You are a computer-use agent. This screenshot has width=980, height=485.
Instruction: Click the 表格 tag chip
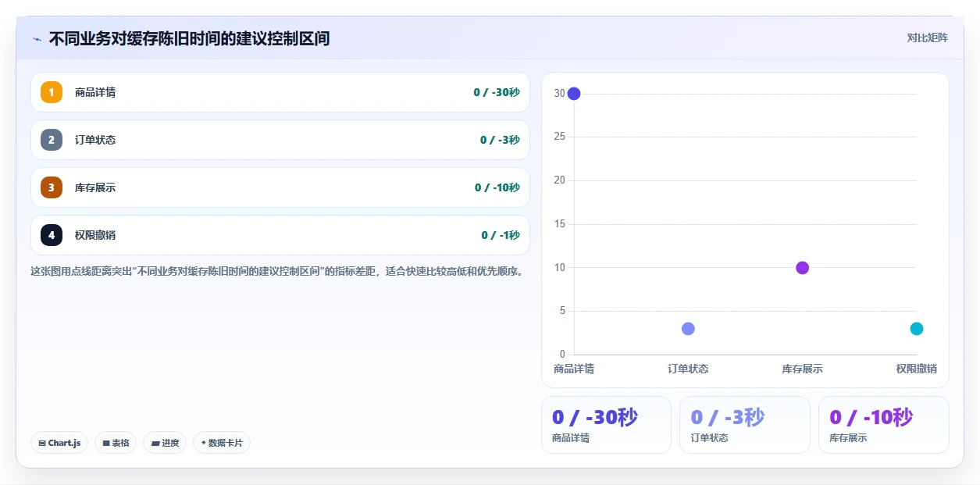tap(116, 443)
